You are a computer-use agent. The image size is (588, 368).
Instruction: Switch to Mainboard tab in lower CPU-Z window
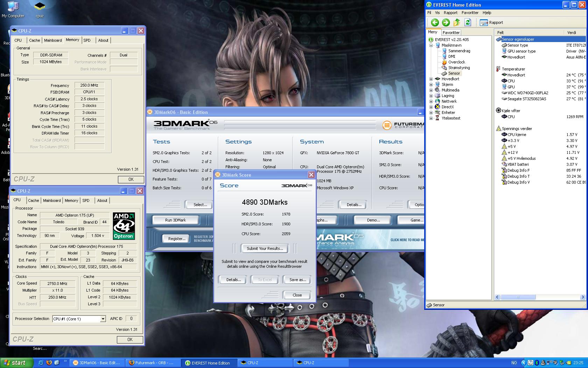point(52,200)
